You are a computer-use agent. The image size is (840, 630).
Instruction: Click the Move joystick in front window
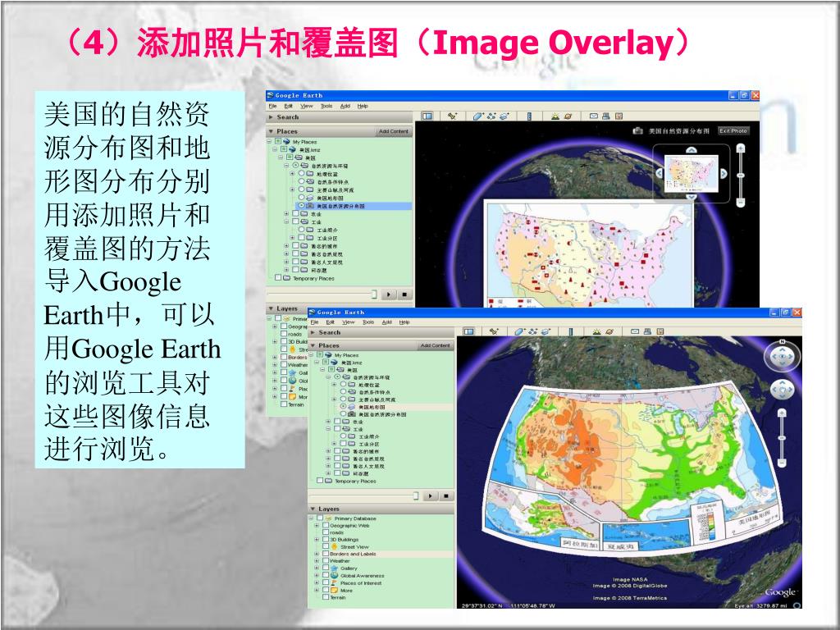(x=782, y=389)
